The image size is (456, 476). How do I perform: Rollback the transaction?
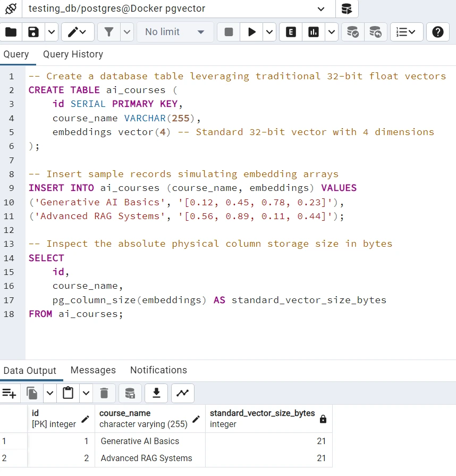point(375,32)
